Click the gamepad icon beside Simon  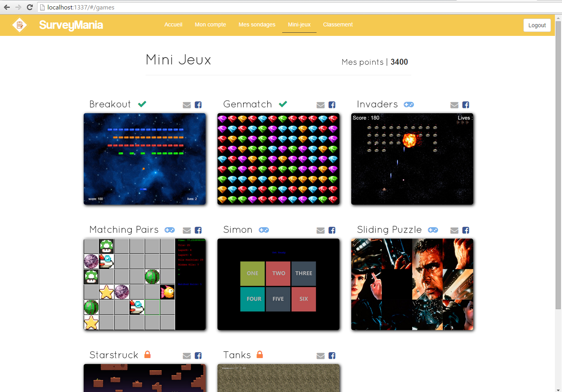(264, 230)
